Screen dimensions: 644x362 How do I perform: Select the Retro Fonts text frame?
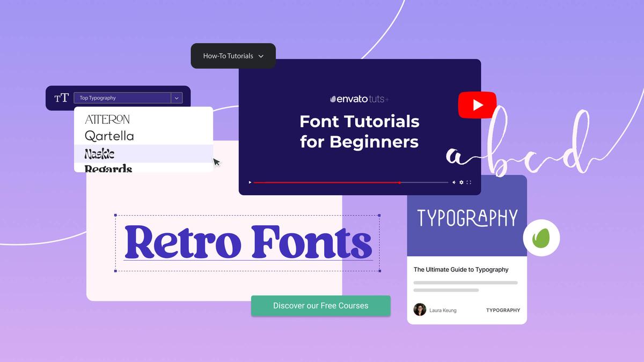pyautogui.click(x=247, y=242)
